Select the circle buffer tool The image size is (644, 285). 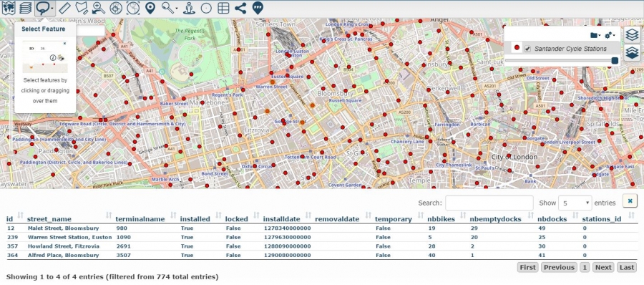coord(206,8)
